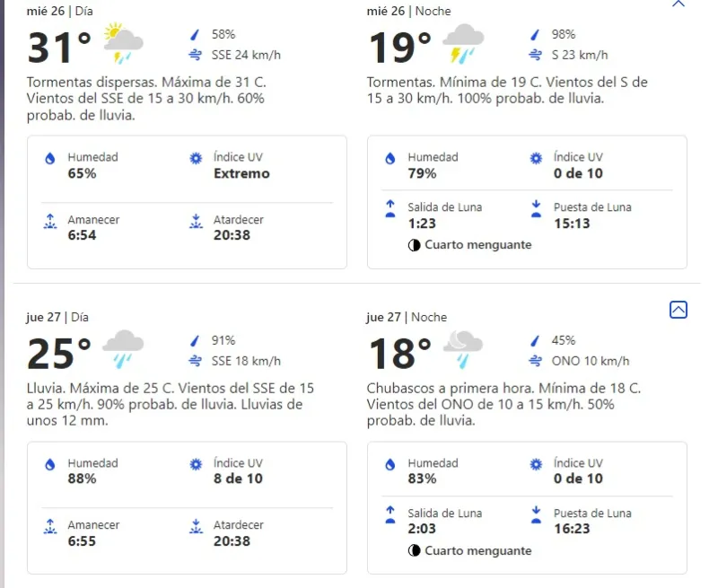The width and height of the screenshot is (709, 588).
Task: Select the 'jue 27 | Día' heading
Action: click(x=58, y=317)
